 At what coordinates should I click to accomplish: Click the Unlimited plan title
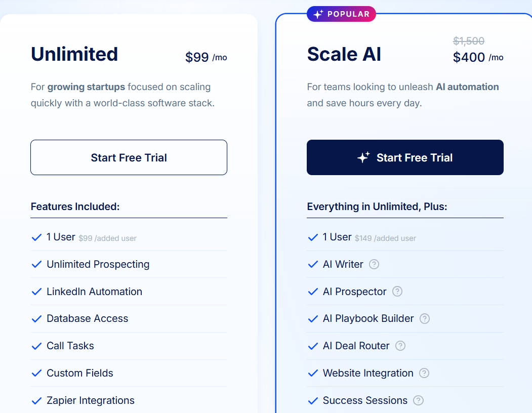point(74,54)
